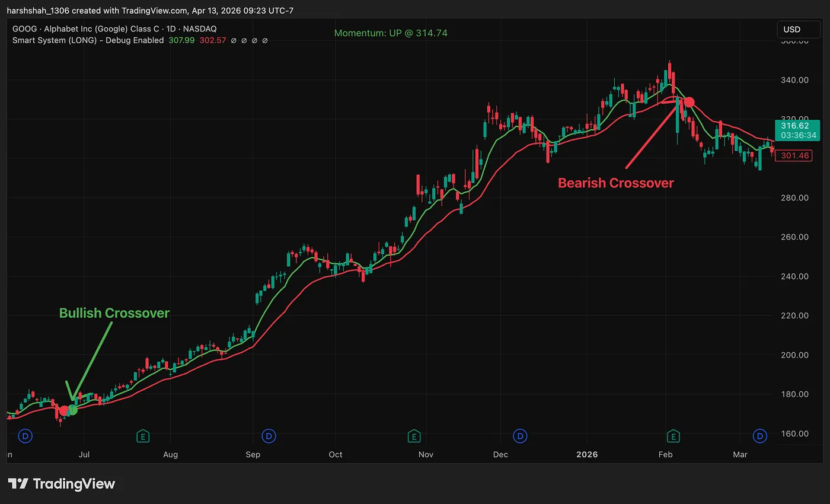Click the Feb label on the time axis
The height and width of the screenshot is (504, 830).
pos(665,455)
